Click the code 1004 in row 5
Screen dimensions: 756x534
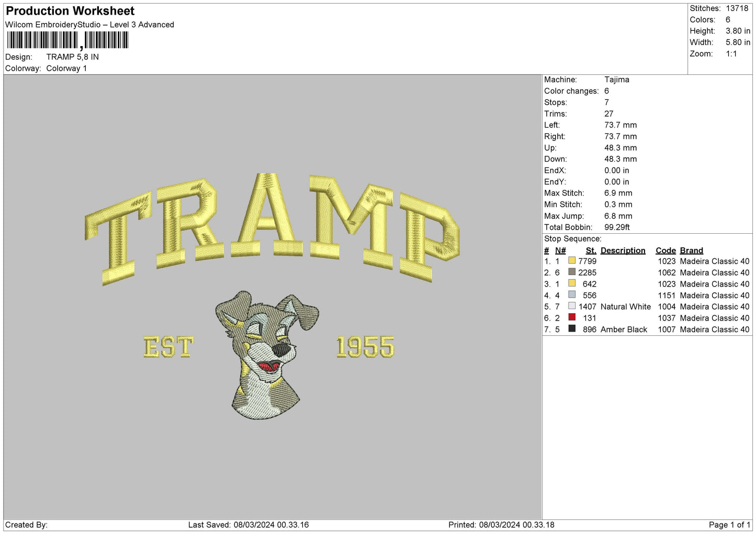click(x=667, y=306)
